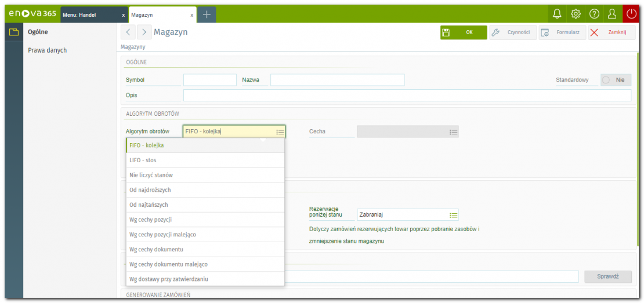
Task: Open 'Prawa danych' section in sidebar
Action: click(48, 50)
